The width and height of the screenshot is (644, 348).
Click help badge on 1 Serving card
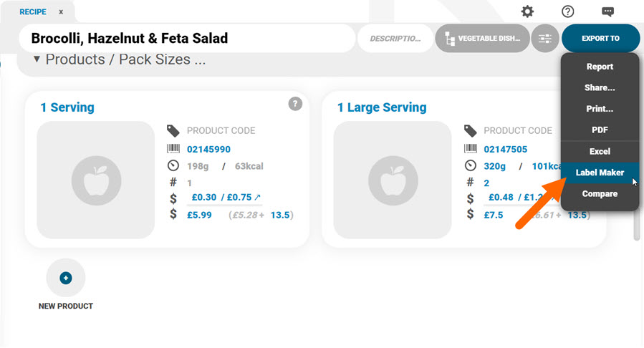(295, 104)
